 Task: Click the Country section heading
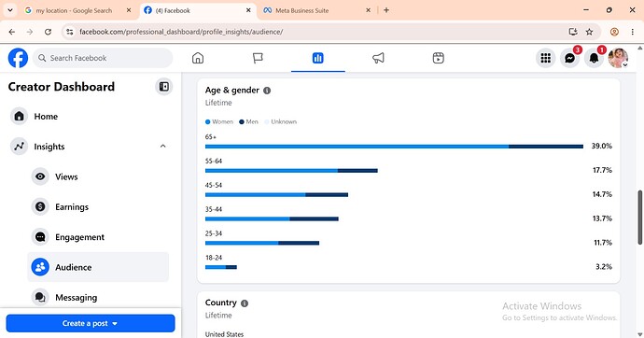pyautogui.click(x=221, y=303)
